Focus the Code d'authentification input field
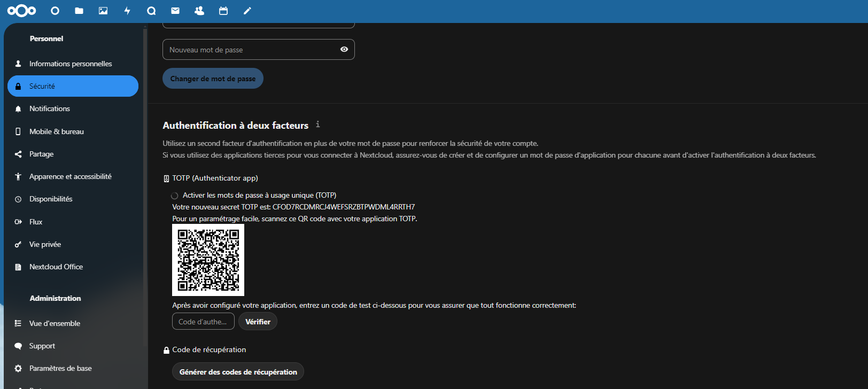 (203, 322)
